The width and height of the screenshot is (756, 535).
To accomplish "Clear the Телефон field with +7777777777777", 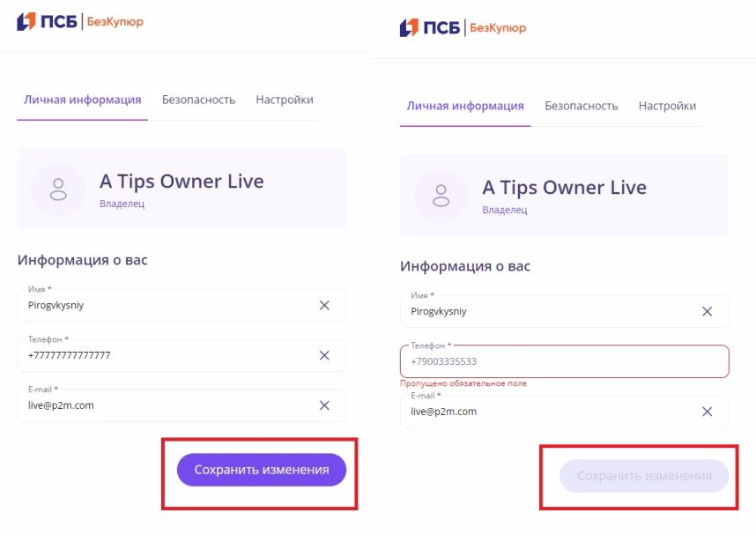I will (324, 355).
